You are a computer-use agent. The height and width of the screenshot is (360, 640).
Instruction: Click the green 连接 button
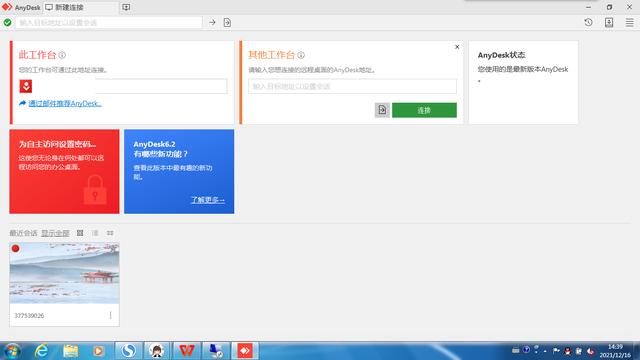(424, 110)
